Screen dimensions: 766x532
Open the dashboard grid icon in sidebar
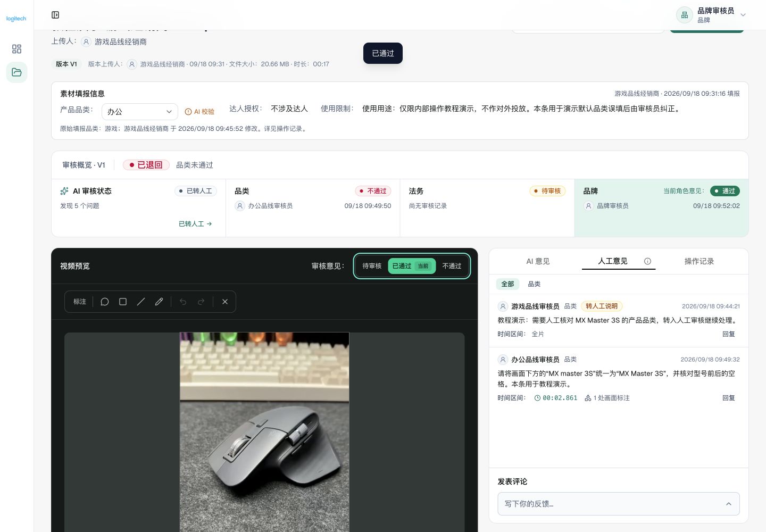point(16,49)
